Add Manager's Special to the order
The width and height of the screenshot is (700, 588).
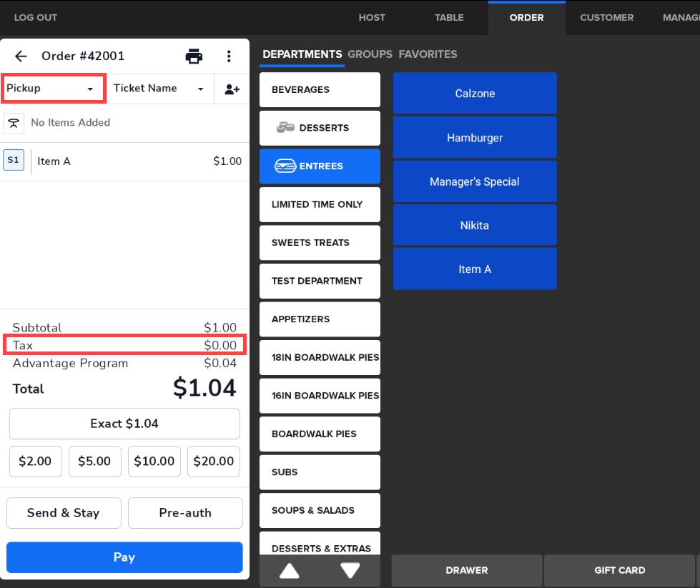click(x=475, y=181)
